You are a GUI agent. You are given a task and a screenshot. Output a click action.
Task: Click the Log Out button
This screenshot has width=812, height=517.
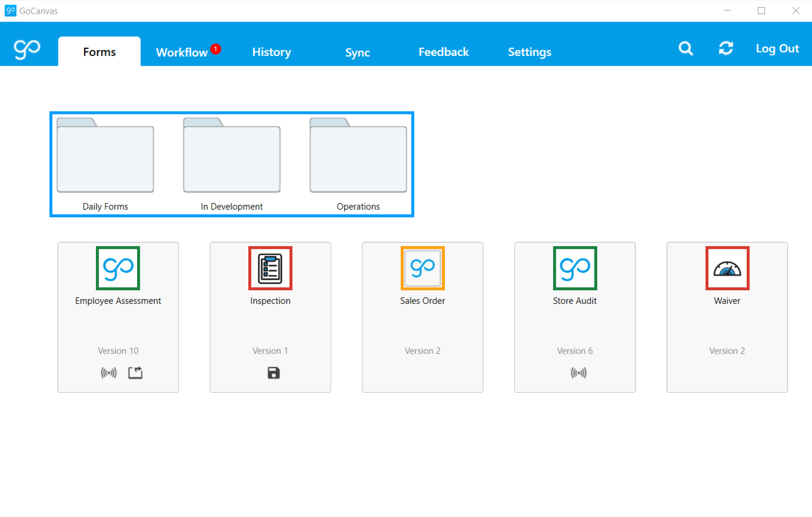(x=777, y=49)
